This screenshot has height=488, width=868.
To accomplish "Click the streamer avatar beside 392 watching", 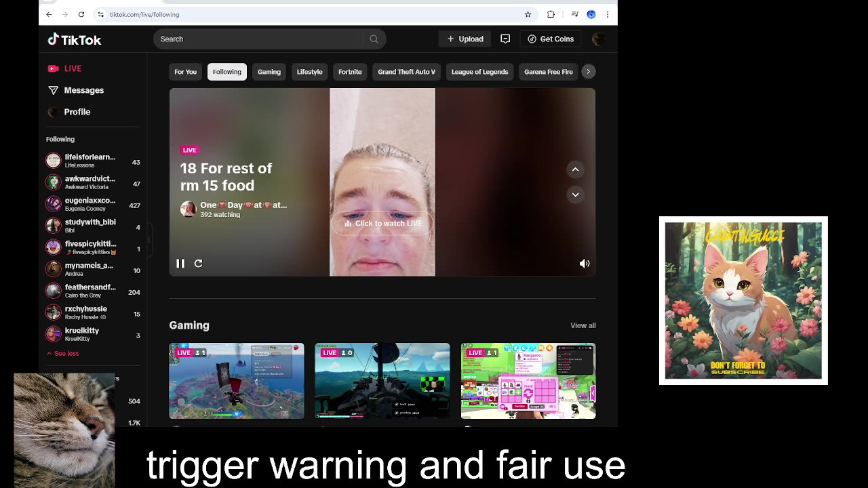I will tap(188, 209).
